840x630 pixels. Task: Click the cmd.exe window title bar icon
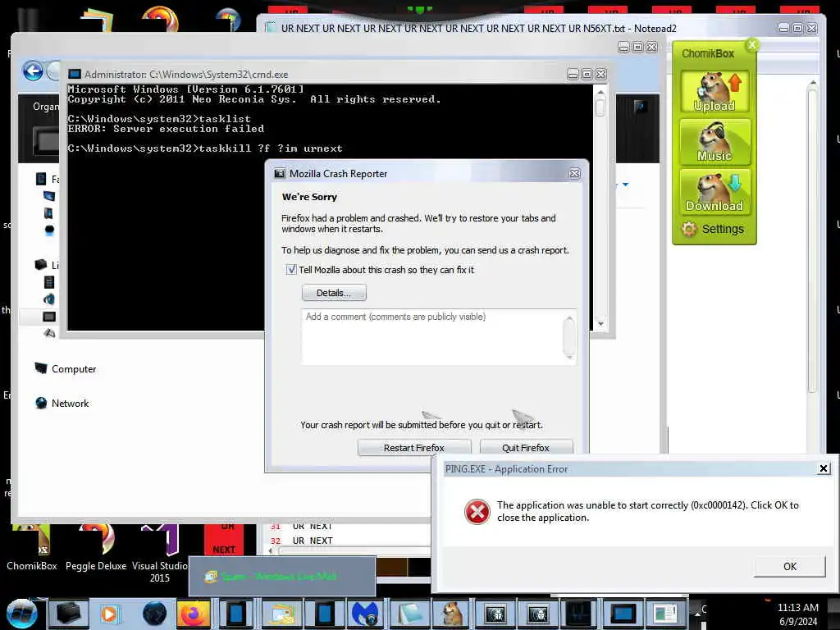coord(75,74)
